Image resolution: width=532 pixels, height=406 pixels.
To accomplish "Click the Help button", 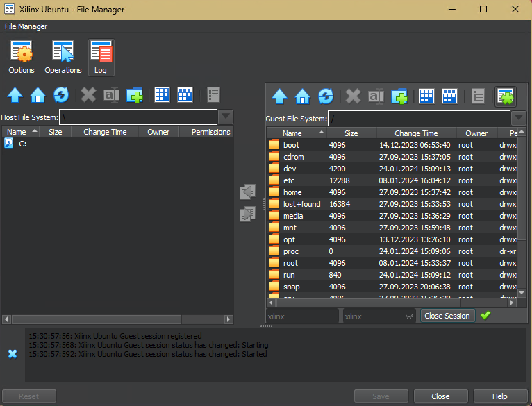I will [500, 396].
